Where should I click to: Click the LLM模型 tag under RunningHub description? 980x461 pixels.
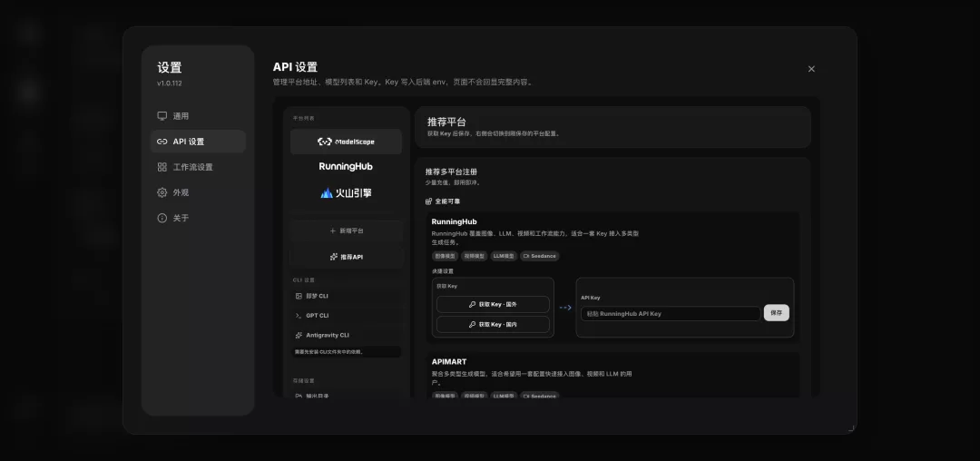[x=504, y=256]
